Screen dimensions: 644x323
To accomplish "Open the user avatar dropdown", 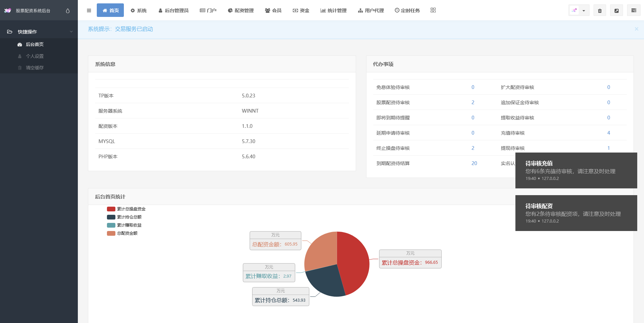I will pyautogui.click(x=579, y=10).
